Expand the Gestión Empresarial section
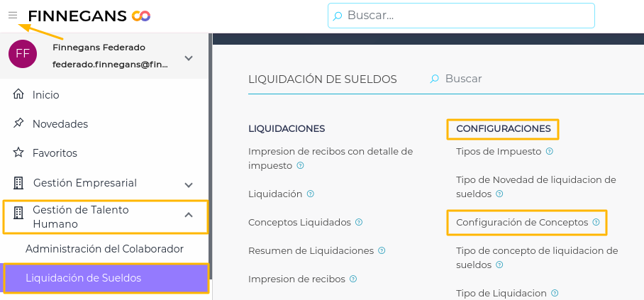Viewport: 644px width, 300px height. pyautogui.click(x=189, y=184)
